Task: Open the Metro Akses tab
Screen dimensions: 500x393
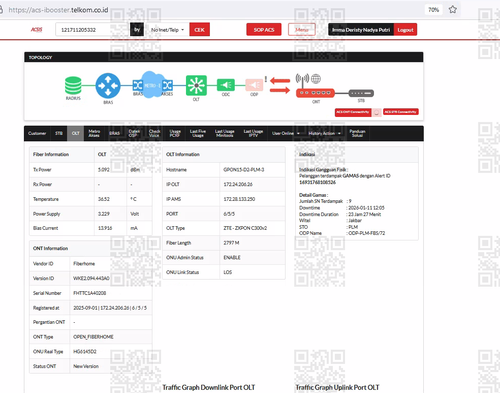Action: tap(94, 133)
